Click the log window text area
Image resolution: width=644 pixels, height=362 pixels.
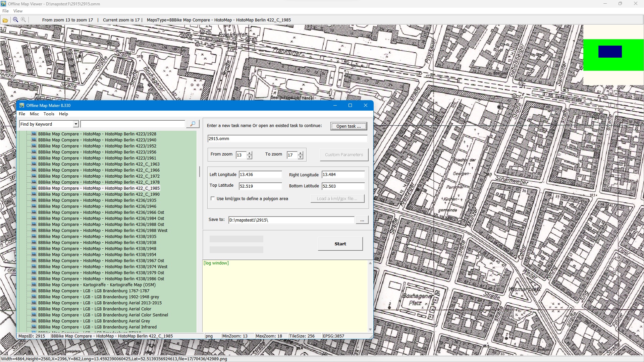click(285, 296)
